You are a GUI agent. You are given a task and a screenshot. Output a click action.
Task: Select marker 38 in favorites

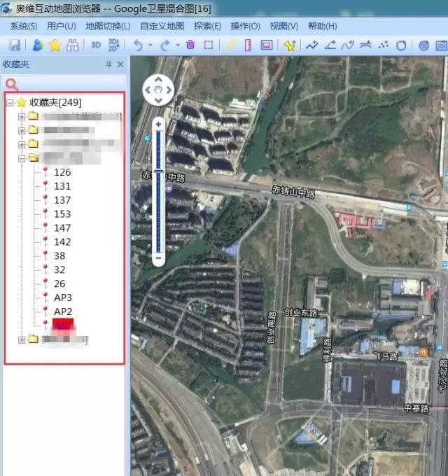coord(59,256)
